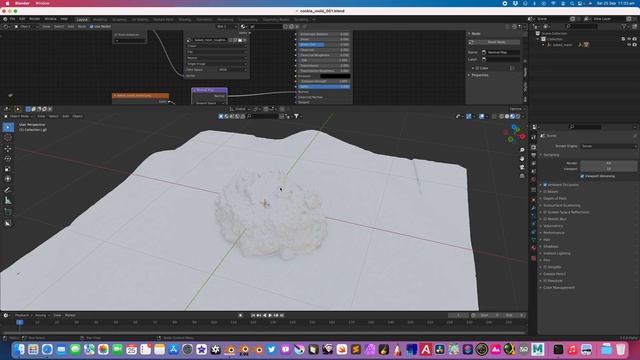640x360 pixels.
Task: Open the Render properties tab icon
Action: coord(533,147)
